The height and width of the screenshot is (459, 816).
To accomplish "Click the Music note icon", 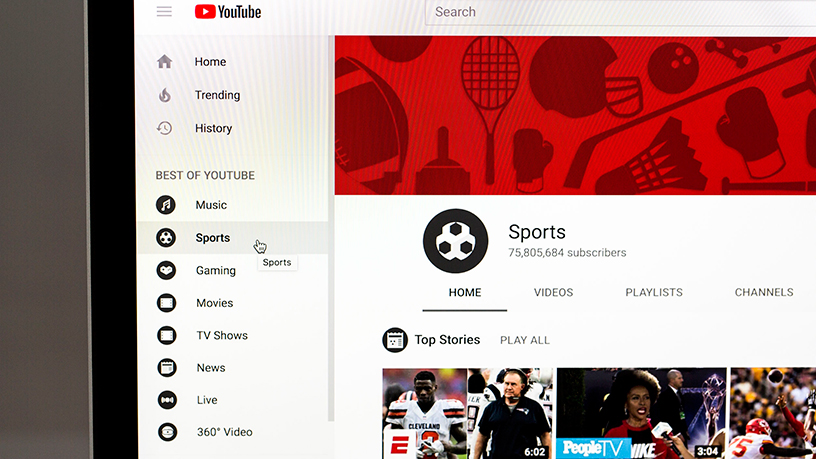I will pos(166,205).
